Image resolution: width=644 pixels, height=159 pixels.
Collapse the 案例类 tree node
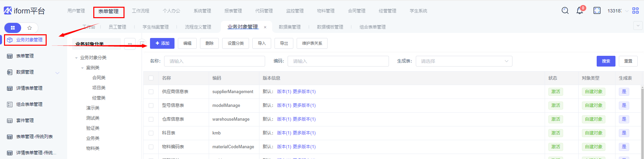(x=82, y=68)
